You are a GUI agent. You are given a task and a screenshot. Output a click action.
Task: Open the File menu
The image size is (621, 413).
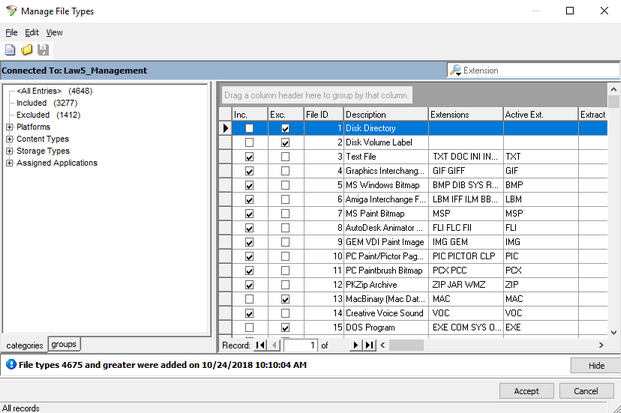pyautogui.click(x=11, y=32)
